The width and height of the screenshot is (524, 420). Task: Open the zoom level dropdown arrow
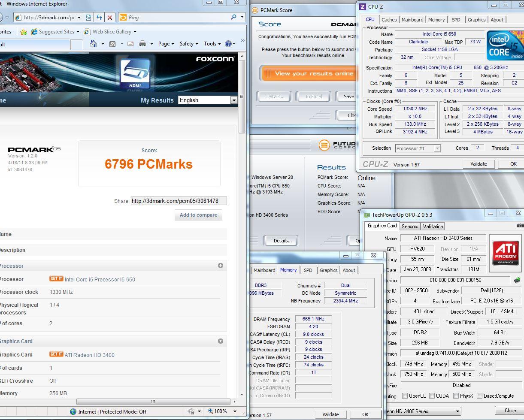coord(235,411)
